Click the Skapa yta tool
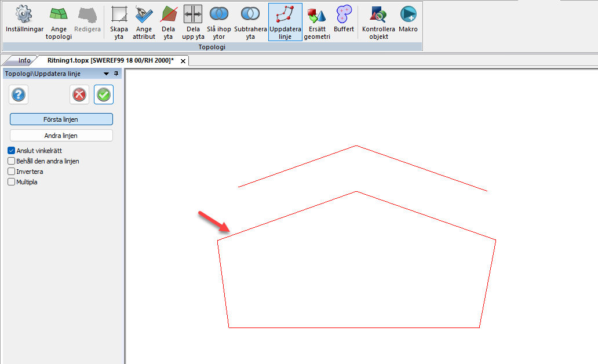Screen dimensions: 598x364 tap(119, 23)
